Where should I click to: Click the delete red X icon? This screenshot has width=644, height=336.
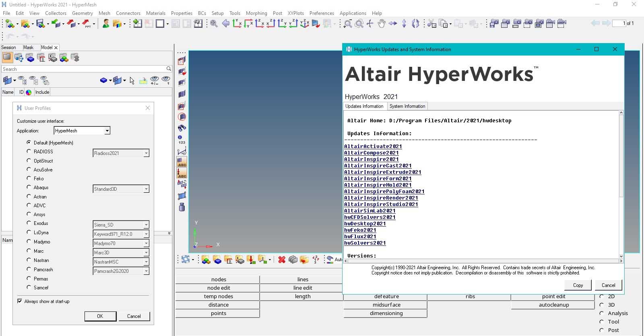click(282, 260)
